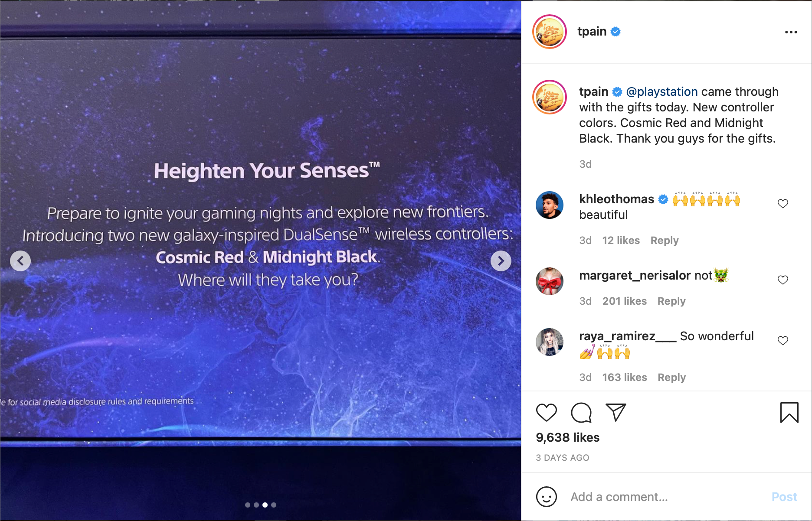View who liked: 9,638 likes
The height and width of the screenshot is (521, 812).
[567, 437]
